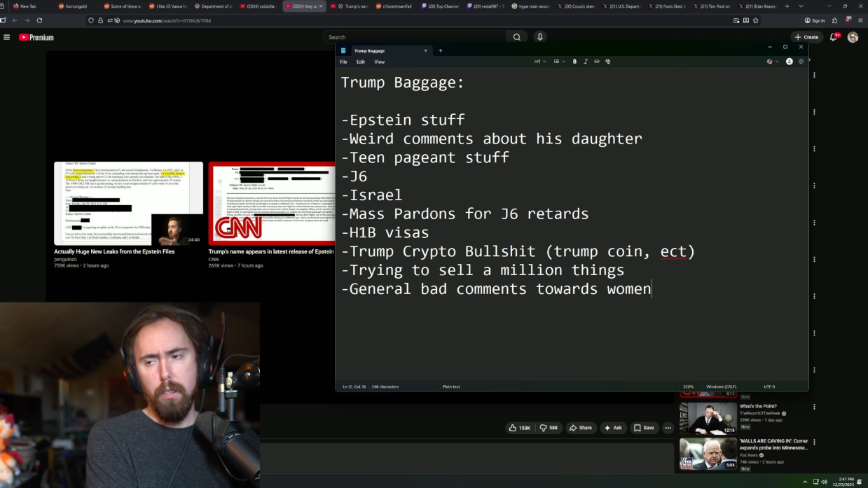868x488 pixels.
Task: Open Notepad File menu
Action: (x=343, y=62)
